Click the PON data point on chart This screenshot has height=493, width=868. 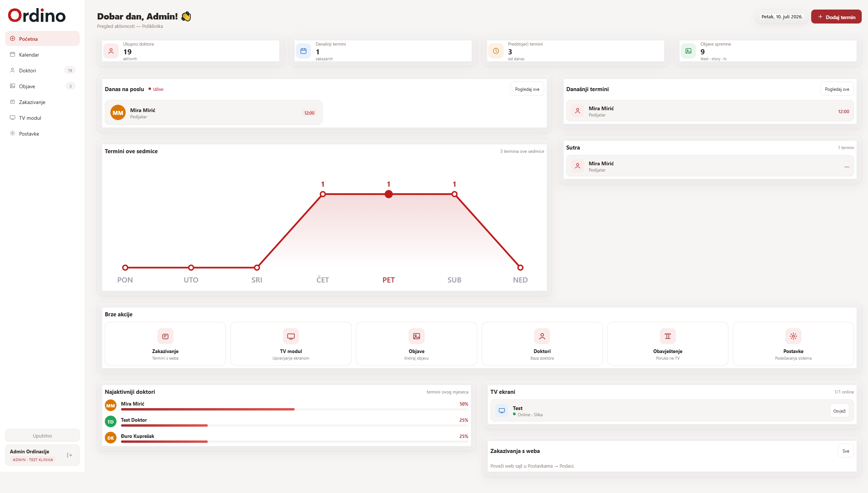[x=125, y=267]
